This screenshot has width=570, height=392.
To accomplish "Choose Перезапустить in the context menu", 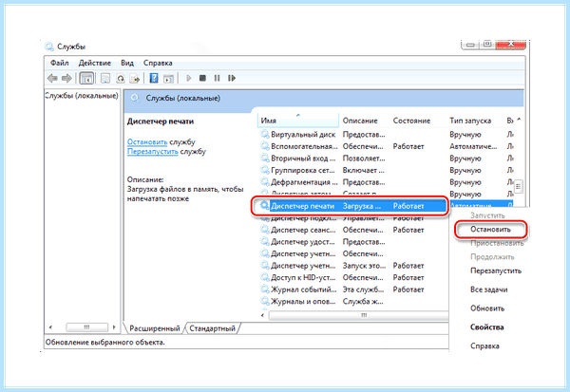I will [x=496, y=271].
